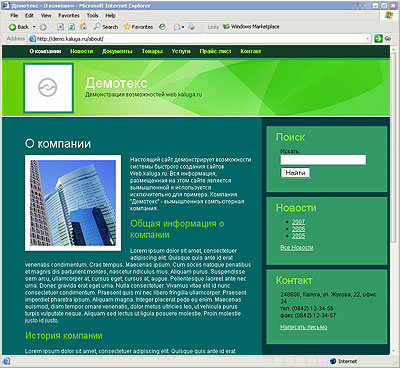Click the Демотекс company logo image
The height and width of the screenshot is (368, 400).
(x=48, y=88)
